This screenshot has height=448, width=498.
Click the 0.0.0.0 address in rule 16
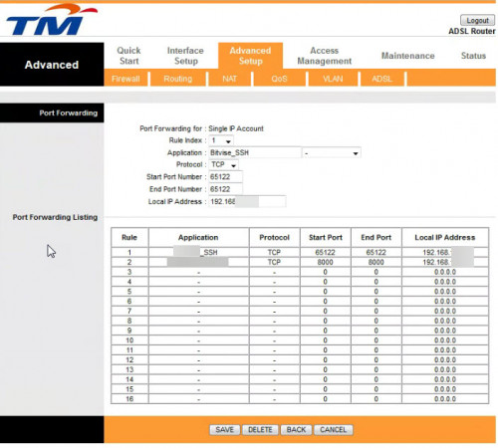[445, 399]
